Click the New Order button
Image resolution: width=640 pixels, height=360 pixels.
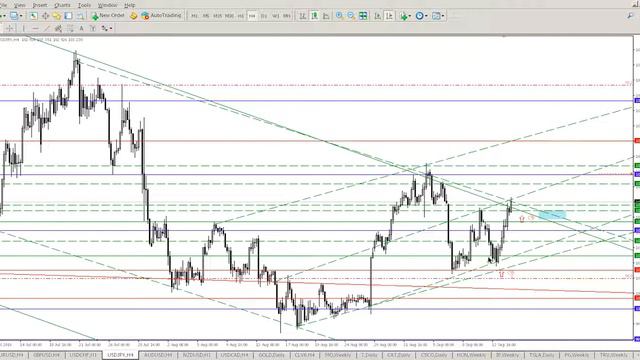[x=108, y=16]
